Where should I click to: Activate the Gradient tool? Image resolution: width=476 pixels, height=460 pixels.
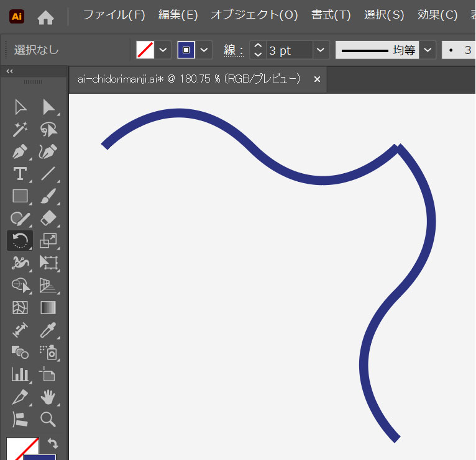[48, 308]
